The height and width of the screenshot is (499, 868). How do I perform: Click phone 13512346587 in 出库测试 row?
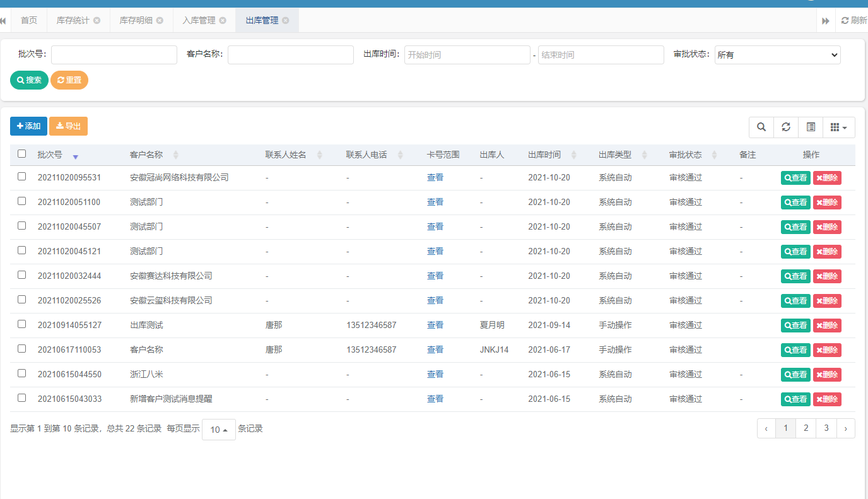(372, 326)
